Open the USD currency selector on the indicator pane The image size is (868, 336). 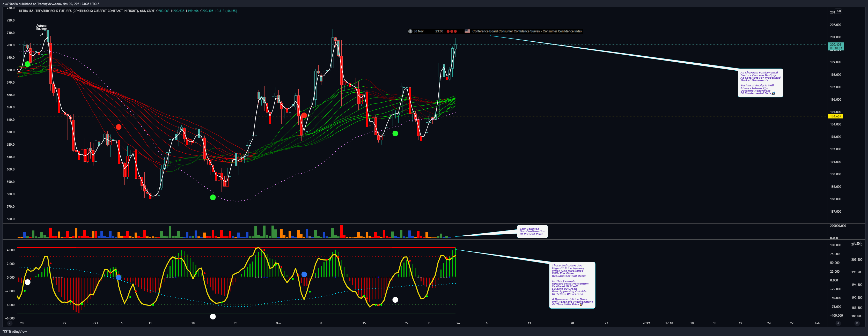[x=857, y=244]
